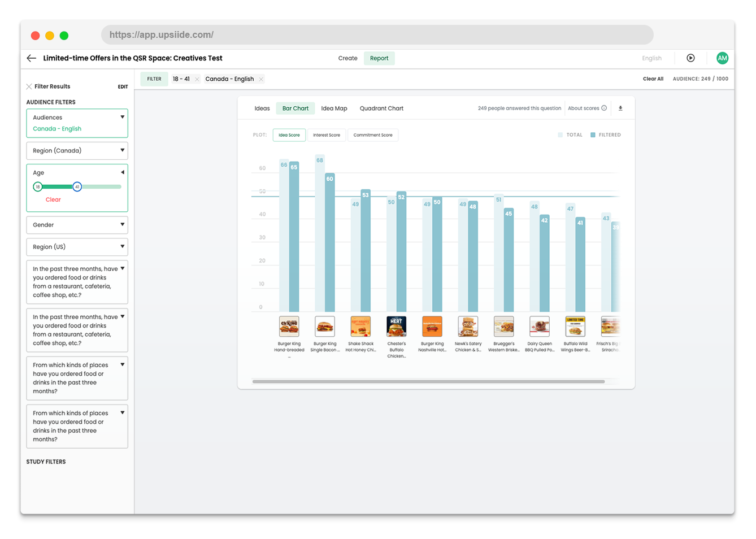Image resolution: width=756 pixels, height=539 pixels.
Task: Expand the Gender dropdown
Action: pos(122,224)
